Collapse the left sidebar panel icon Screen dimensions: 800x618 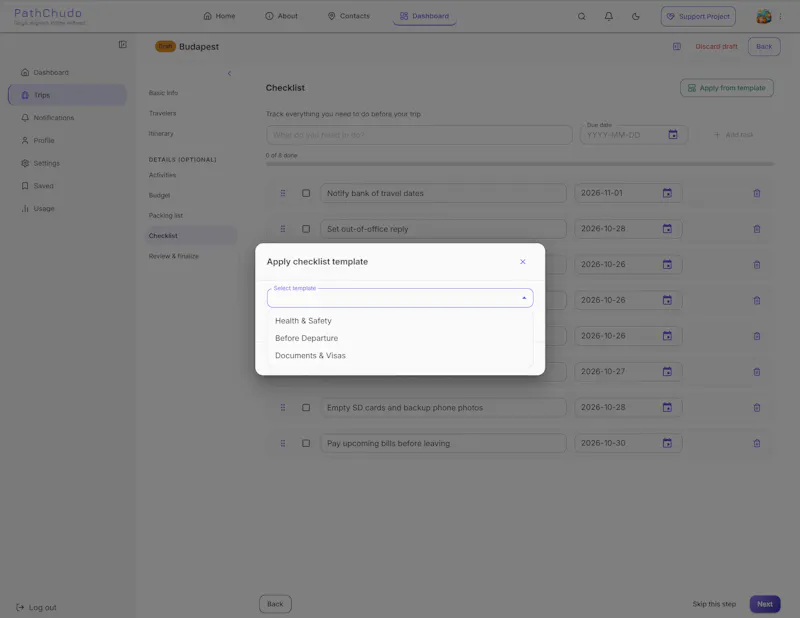(x=122, y=44)
